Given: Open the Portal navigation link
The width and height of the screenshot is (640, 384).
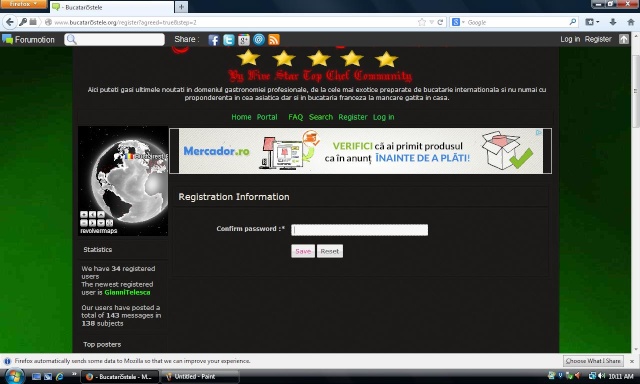Looking at the screenshot, I should click(x=267, y=117).
